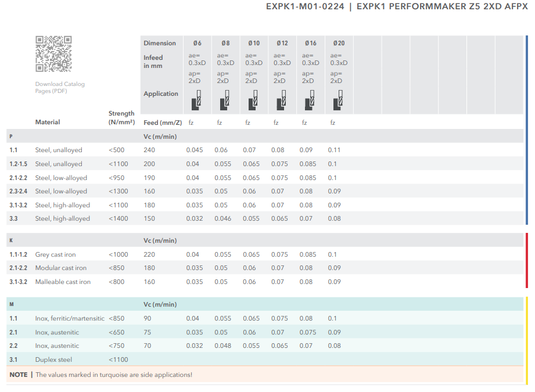Screen dimensions: 535x392
Task: Click the yellow color bar beside inox group
Action: (526, 340)
